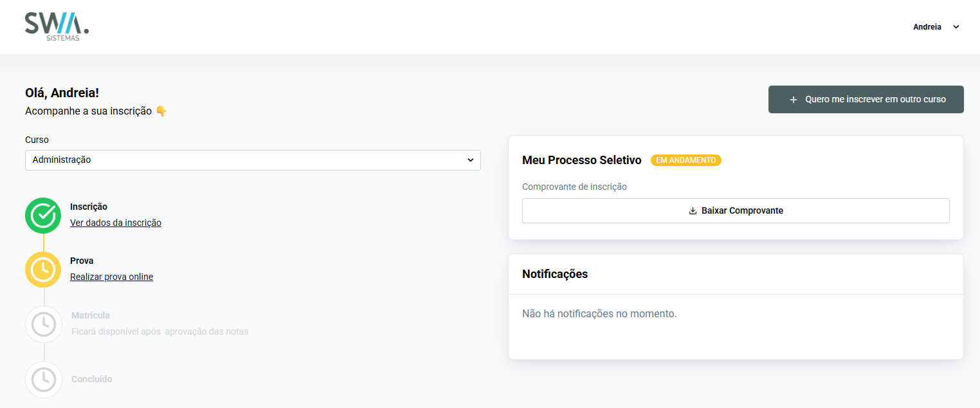Click 'Ficará disponível após aprovação das notas'
Screen dimensions: 980x408
(x=159, y=331)
